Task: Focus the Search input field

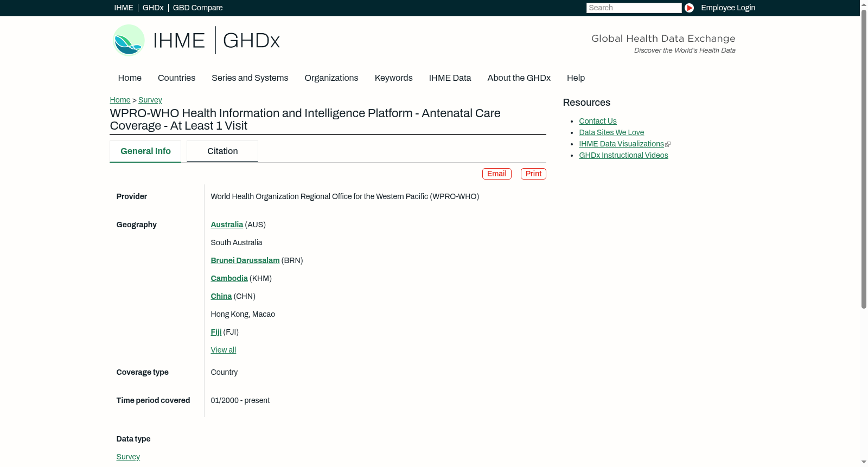Action: (x=634, y=8)
